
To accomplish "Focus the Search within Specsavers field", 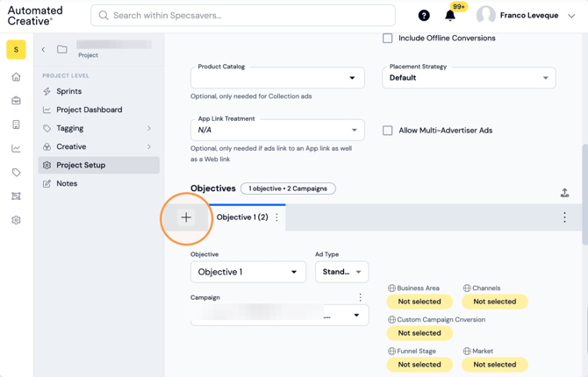I will click(243, 16).
